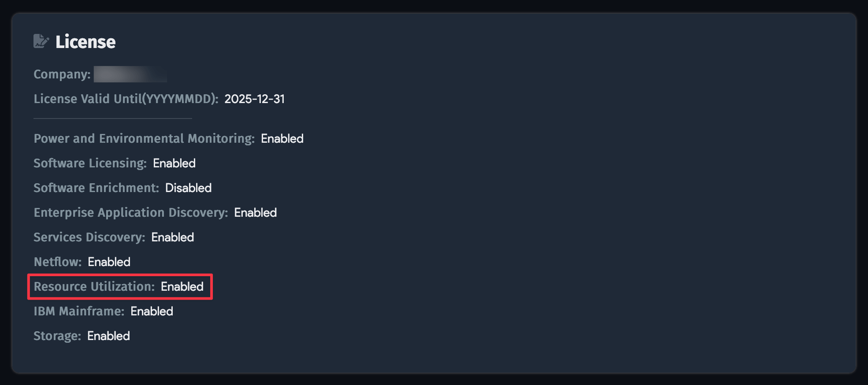
Task: Click Enabled status beside Storage
Action: (x=108, y=336)
